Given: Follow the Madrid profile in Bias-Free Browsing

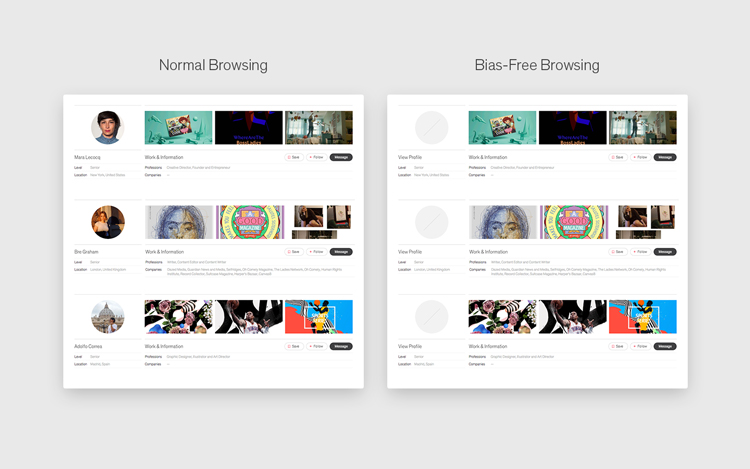Looking at the screenshot, I should 640,347.
